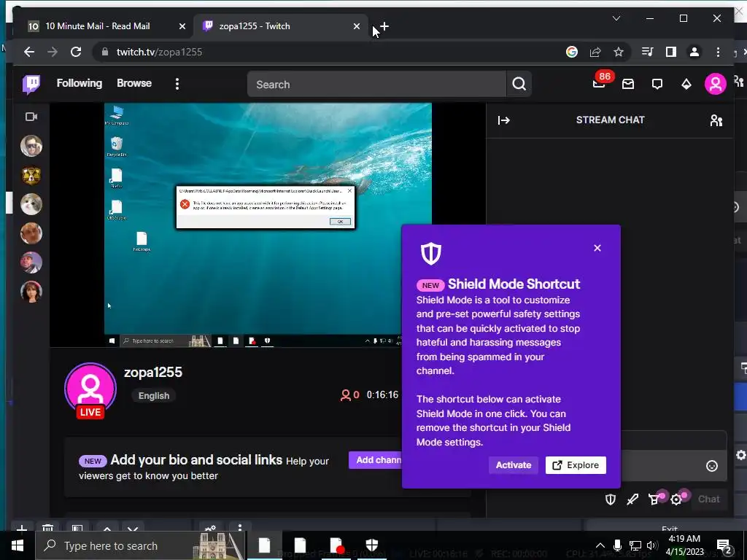Click the Windows taskbar search box
This screenshot has width=747, height=560.
pyautogui.click(x=141, y=545)
